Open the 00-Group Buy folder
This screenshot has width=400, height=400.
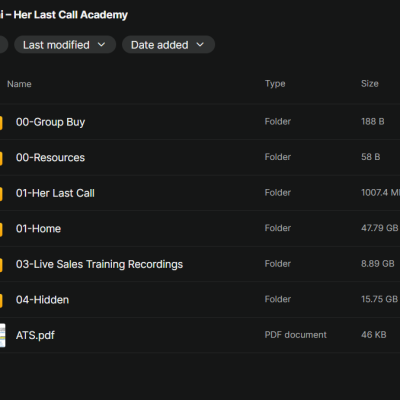[x=50, y=122]
